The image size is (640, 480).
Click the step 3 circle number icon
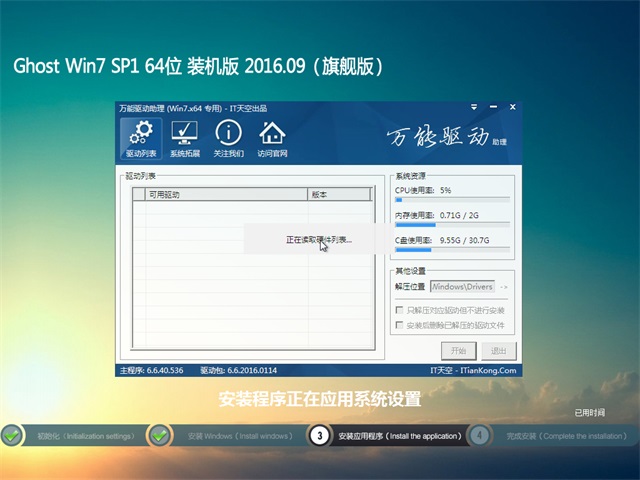point(318,435)
